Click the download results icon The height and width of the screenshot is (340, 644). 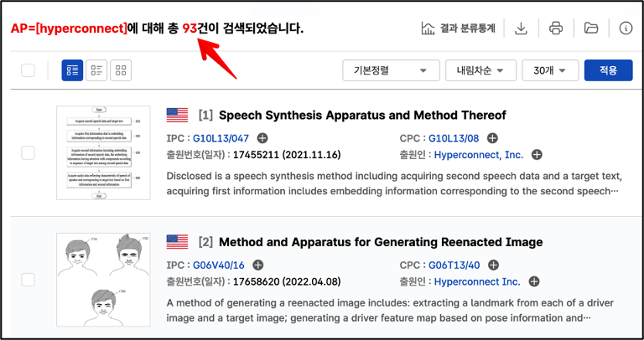pyautogui.click(x=521, y=28)
